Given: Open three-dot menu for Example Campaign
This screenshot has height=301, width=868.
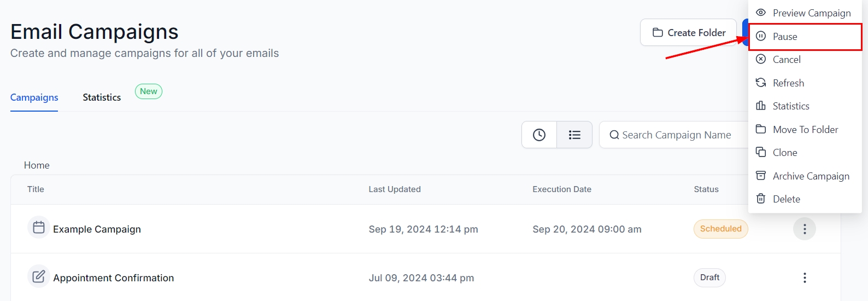Looking at the screenshot, I should (x=804, y=229).
